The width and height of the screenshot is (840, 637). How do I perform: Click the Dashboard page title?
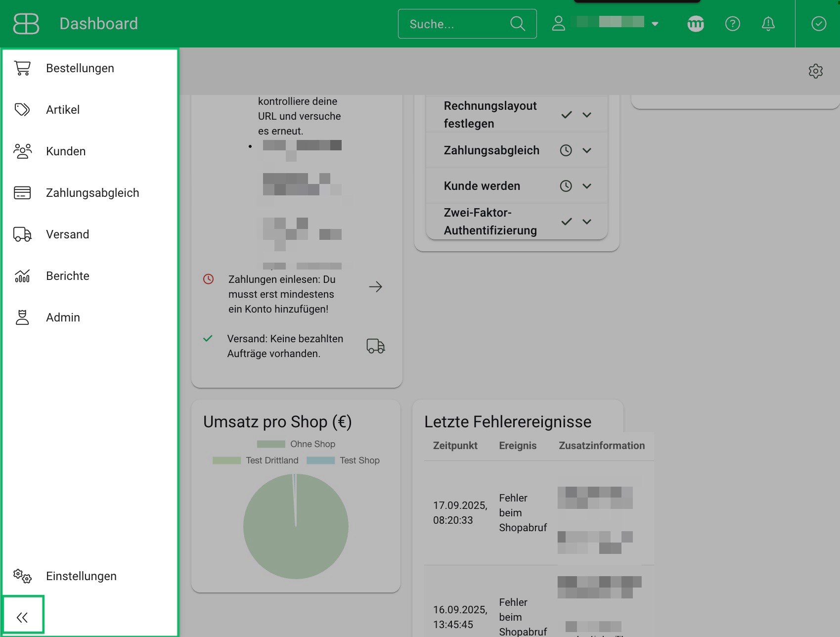pyautogui.click(x=99, y=24)
